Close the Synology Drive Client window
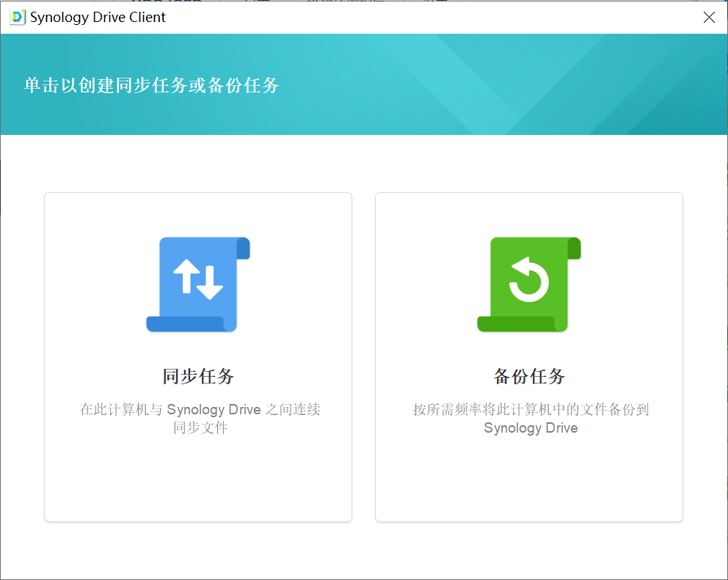This screenshot has height=580, width=728. click(x=709, y=17)
